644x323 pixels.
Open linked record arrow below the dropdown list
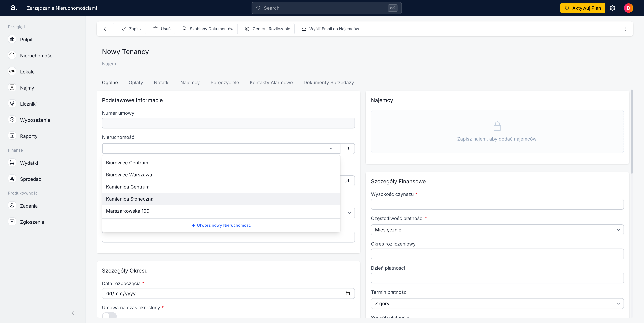coord(347,181)
